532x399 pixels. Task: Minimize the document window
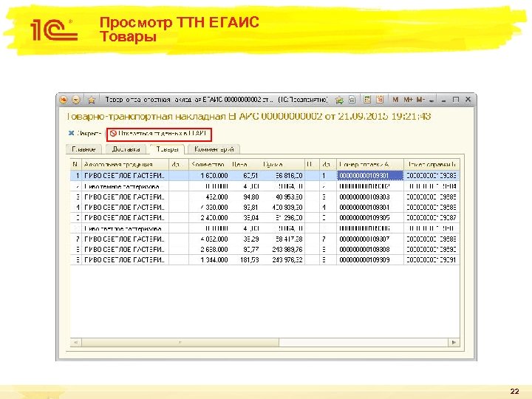(444, 100)
